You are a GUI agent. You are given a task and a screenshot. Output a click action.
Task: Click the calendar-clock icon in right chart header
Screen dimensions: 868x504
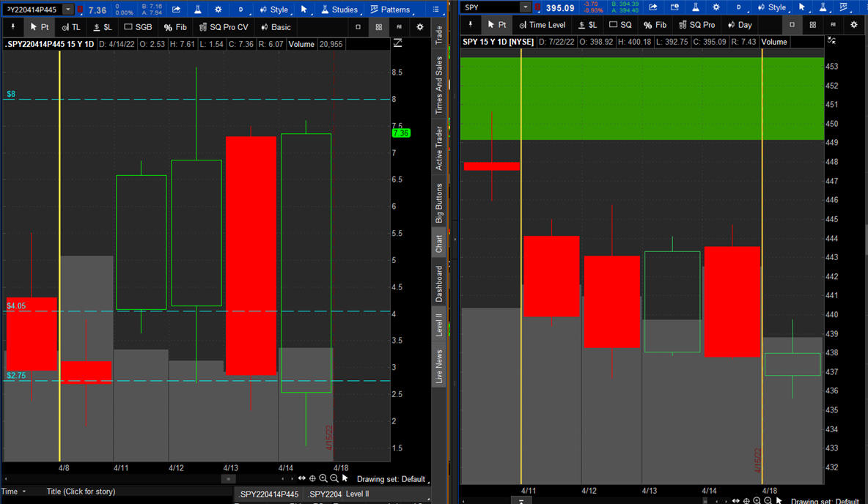point(674,7)
